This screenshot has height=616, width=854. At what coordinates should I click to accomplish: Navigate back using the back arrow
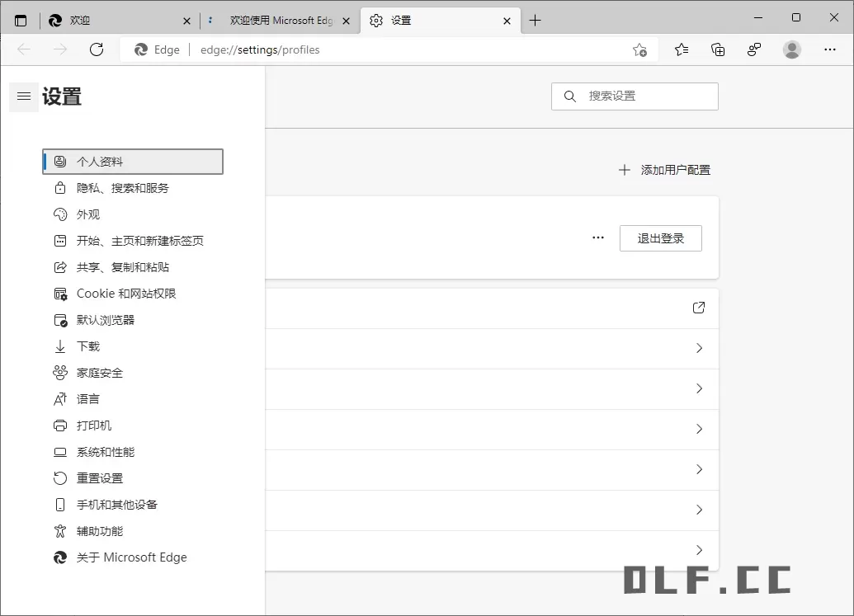(23, 49)
